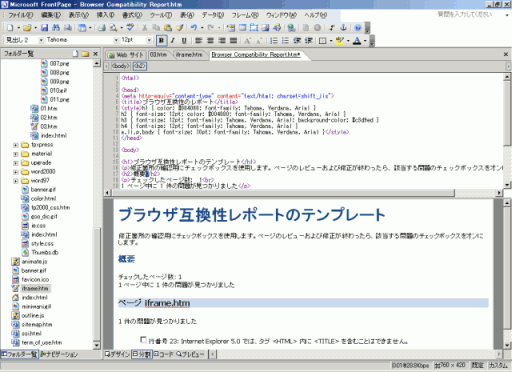Viewport: 512px width, 372px height.
Task: Click the highlight color marker icon
Action: point(340,41)
